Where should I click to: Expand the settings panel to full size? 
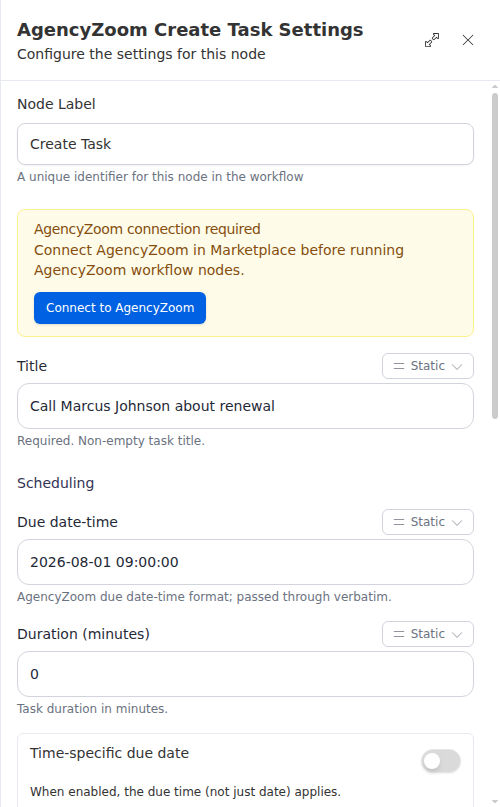tap(432, 40)
